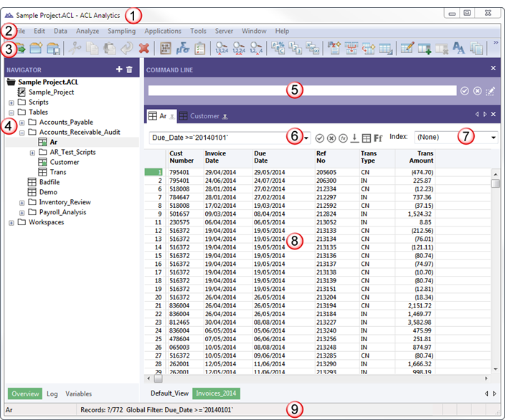This screenshot has width=505, height=420.
Task: Click the Aa text style toolbar icon
Action: coord(458,49)
